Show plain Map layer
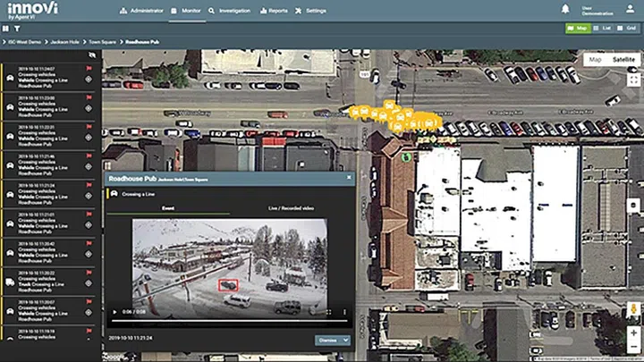Screen dimensions: 644x362 (595, 60)
